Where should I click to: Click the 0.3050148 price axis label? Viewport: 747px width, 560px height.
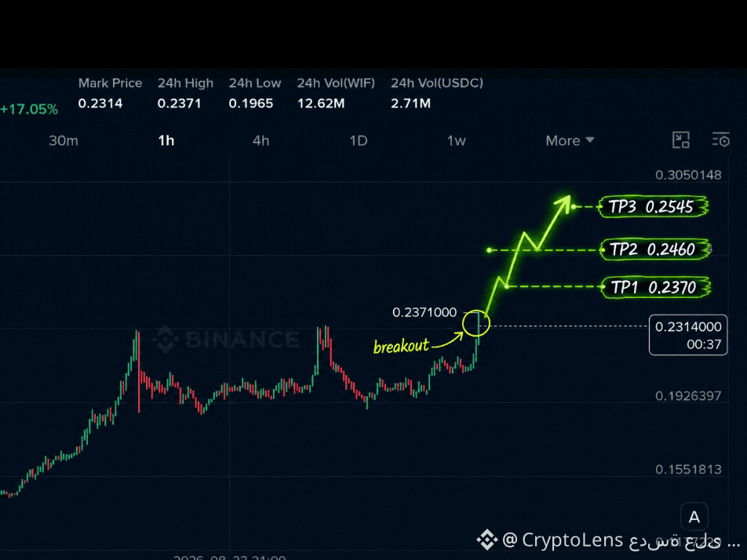(688, 175)
